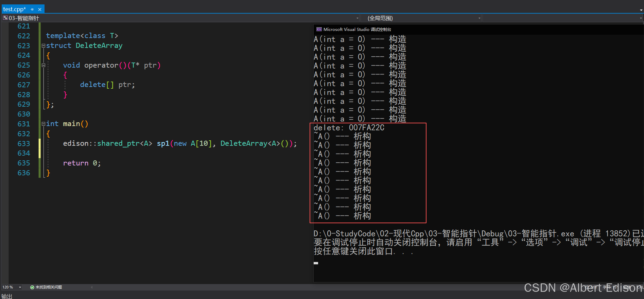
Task: Pin the test.cpp tab
Action: (32, 10)
